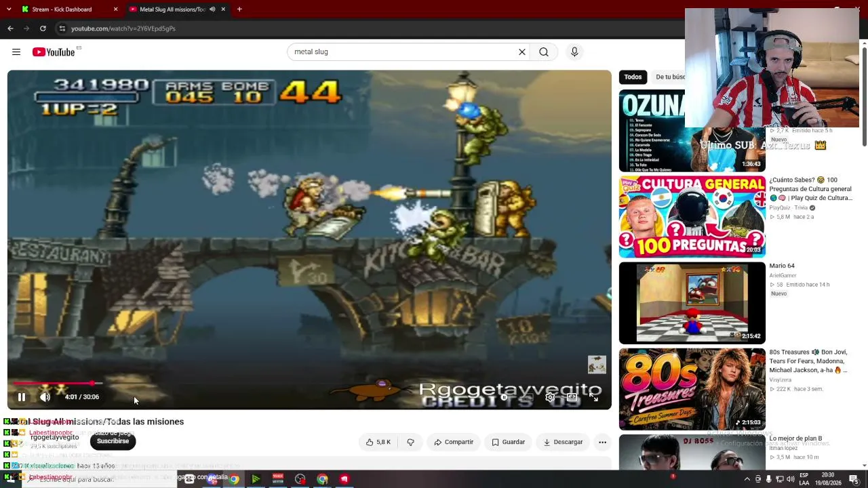Share the video via Compartir
The width and height of the screenshot is (868, 488).
click(454, 442)
